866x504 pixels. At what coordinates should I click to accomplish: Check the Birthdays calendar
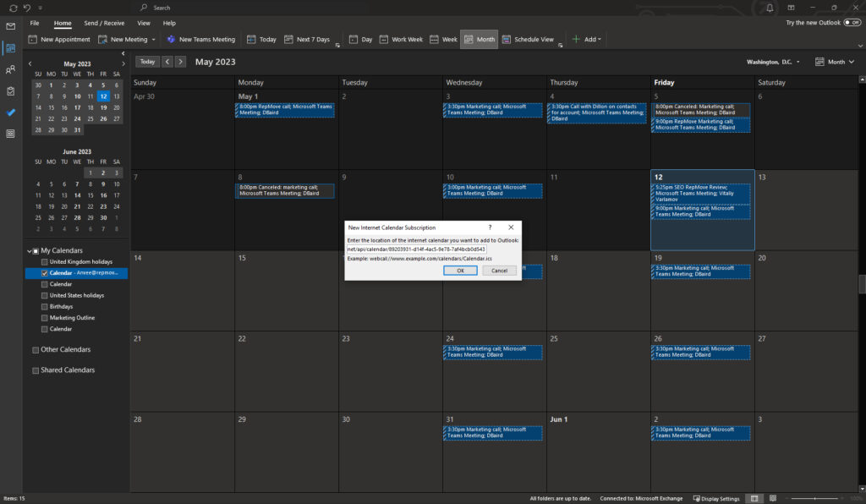(45, 306)
